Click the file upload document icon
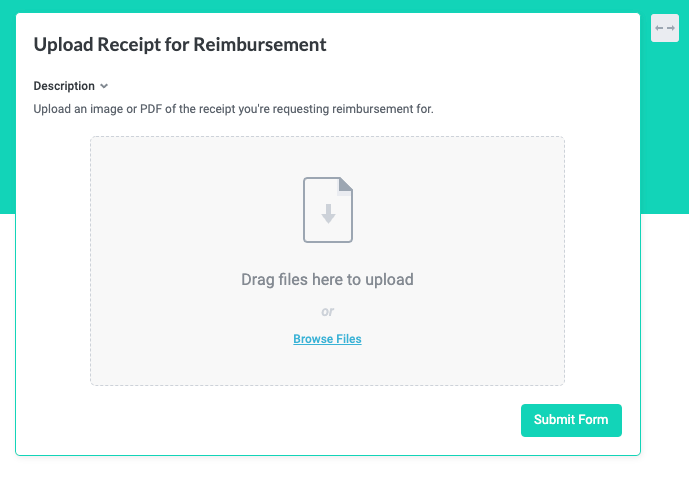This screenshot has width=689, height=480. point(328,209)
